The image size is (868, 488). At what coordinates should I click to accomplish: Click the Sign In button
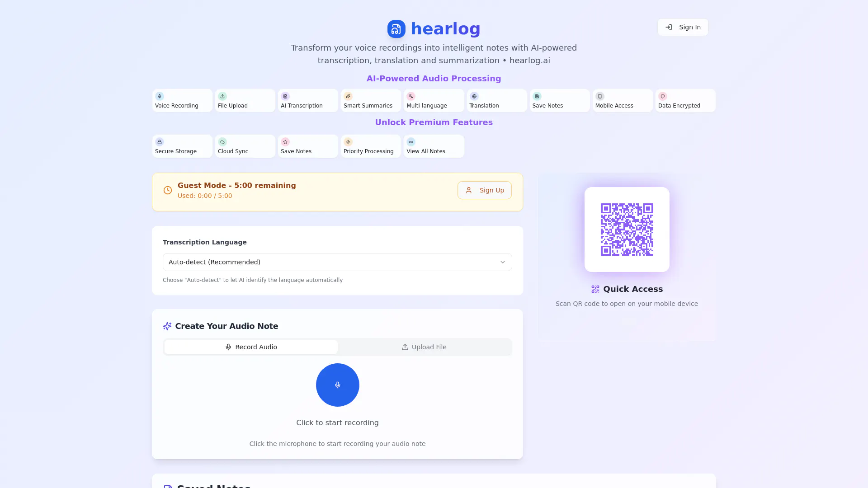(683, 27)
